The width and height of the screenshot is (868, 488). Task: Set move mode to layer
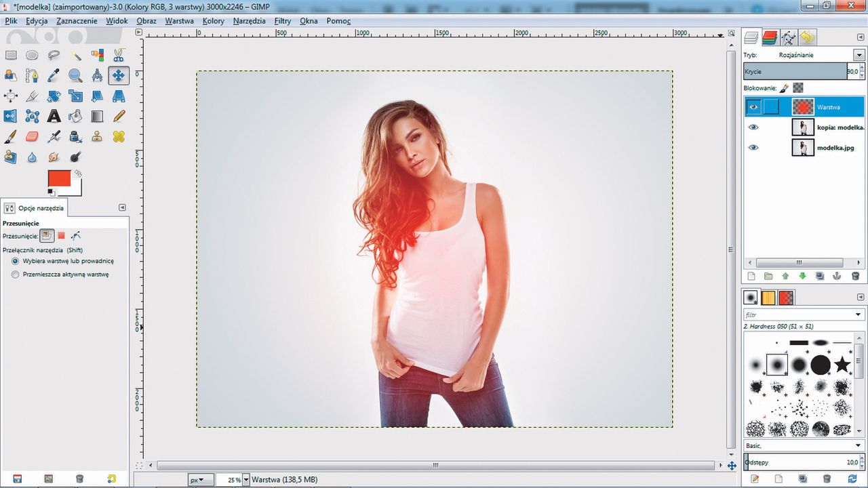[x=47, y=236]
